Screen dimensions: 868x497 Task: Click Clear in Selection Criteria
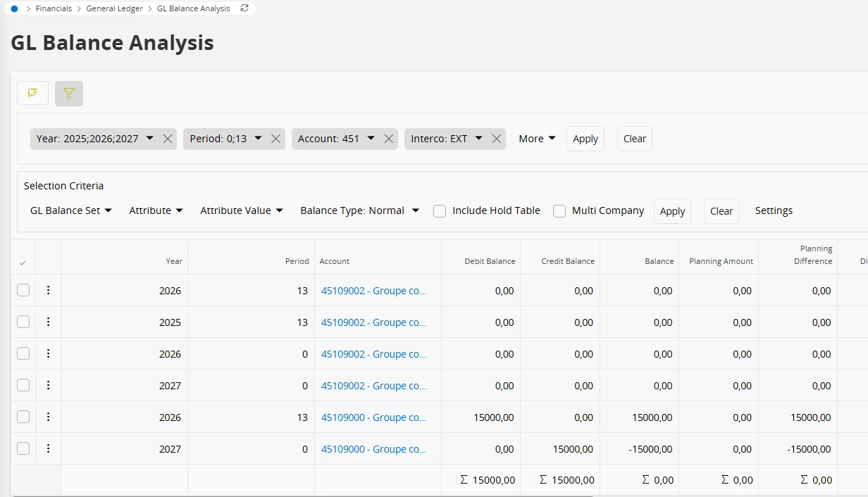pos(721,211)
